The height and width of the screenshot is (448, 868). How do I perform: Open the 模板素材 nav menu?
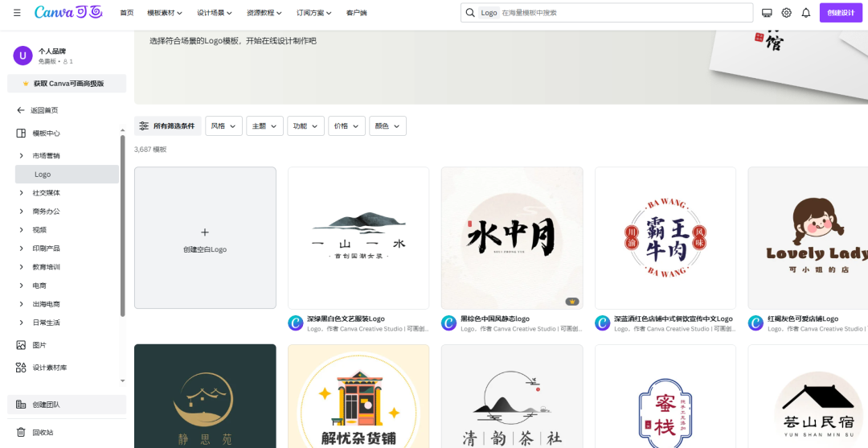click(x=166, y=13)
